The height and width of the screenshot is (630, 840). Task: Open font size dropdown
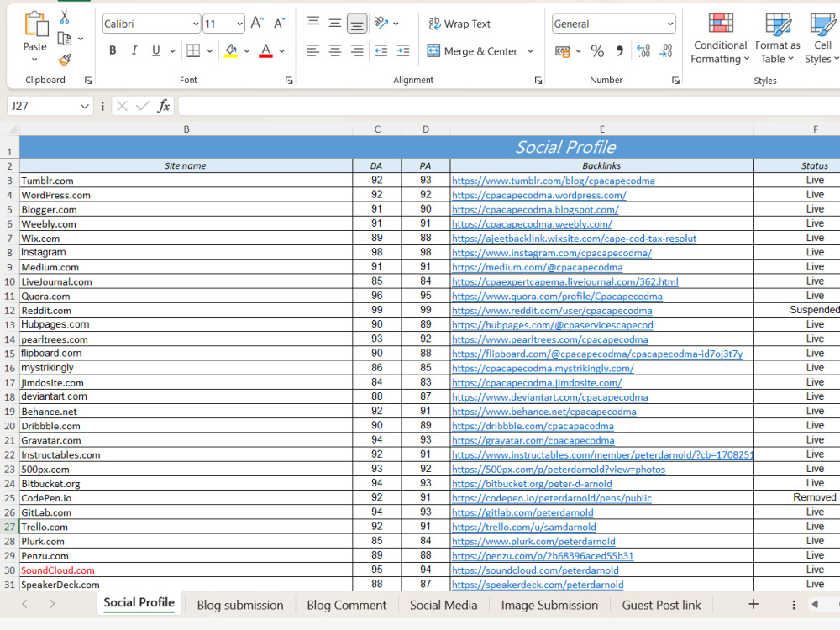[x=239, y=24]
